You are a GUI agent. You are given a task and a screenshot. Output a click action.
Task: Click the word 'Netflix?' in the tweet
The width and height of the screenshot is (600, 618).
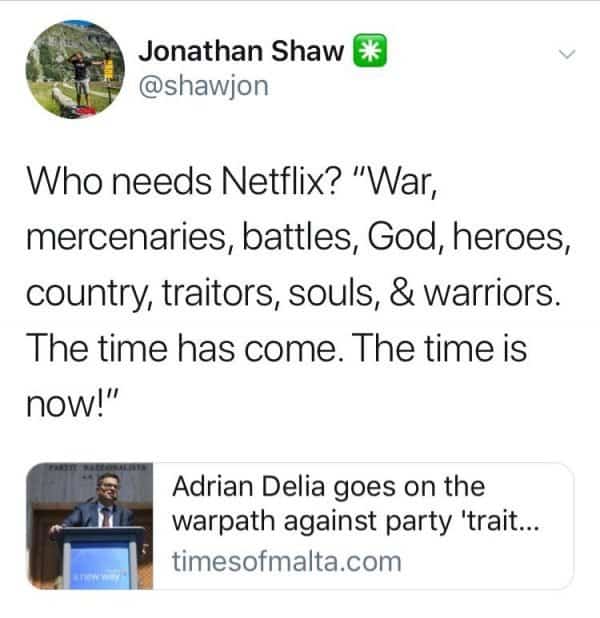(x=281, y=182)
